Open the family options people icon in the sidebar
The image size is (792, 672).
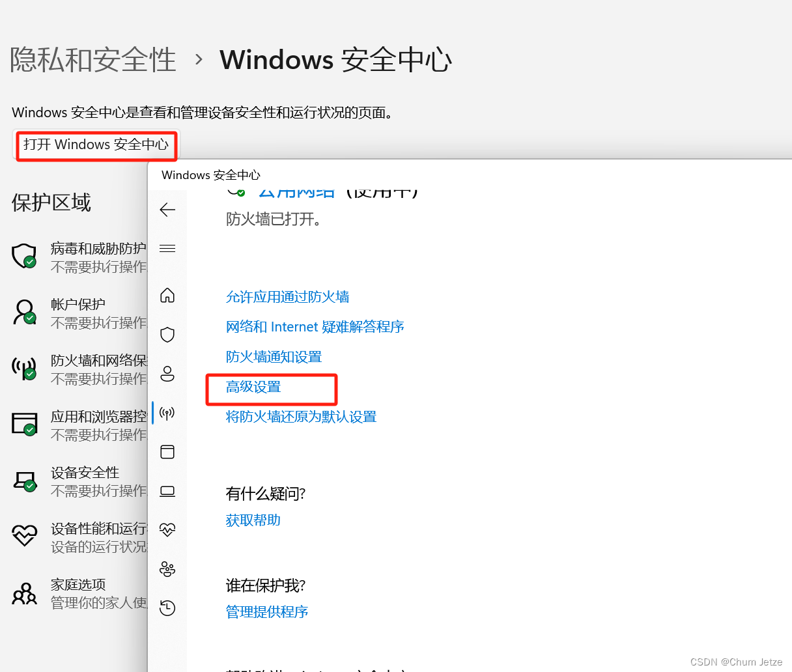coord(167,569)
